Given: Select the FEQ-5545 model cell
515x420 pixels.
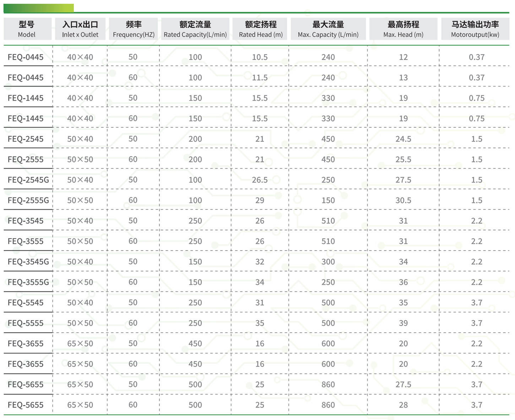Looking at the screenshot, I should (x=26, y=303).
